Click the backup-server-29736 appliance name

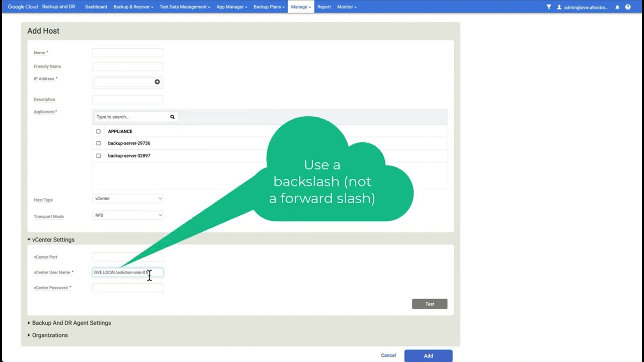coord(129,143)
